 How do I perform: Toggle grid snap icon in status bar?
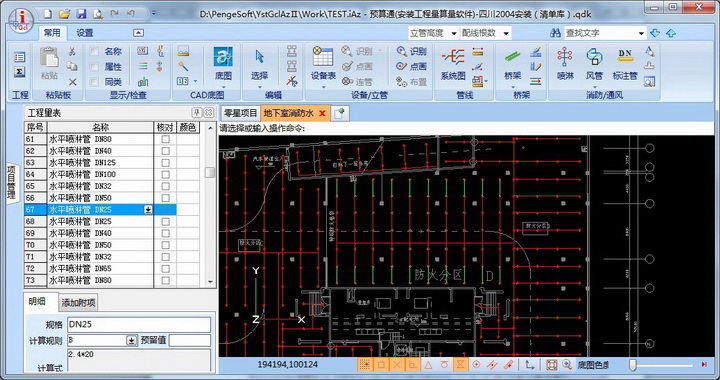365,365
